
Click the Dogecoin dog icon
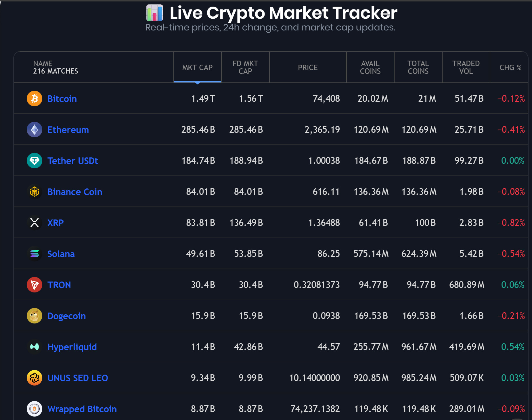click(x=34, y=316)
